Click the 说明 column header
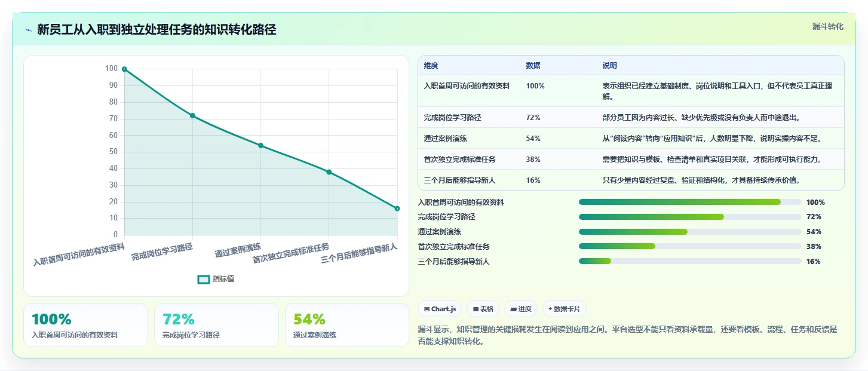Image resolution: width=868 pixels, height=371 pixels. [609, 66]
